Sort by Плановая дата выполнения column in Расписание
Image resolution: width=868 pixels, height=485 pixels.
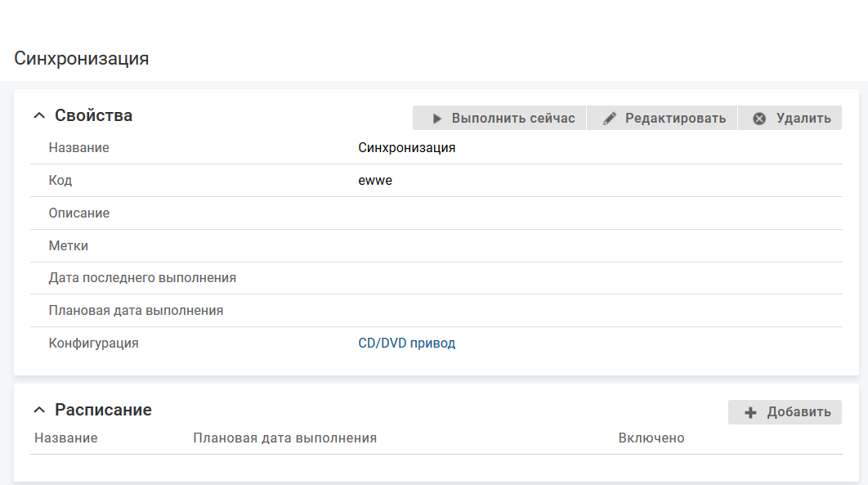click(x=284, y=438)
